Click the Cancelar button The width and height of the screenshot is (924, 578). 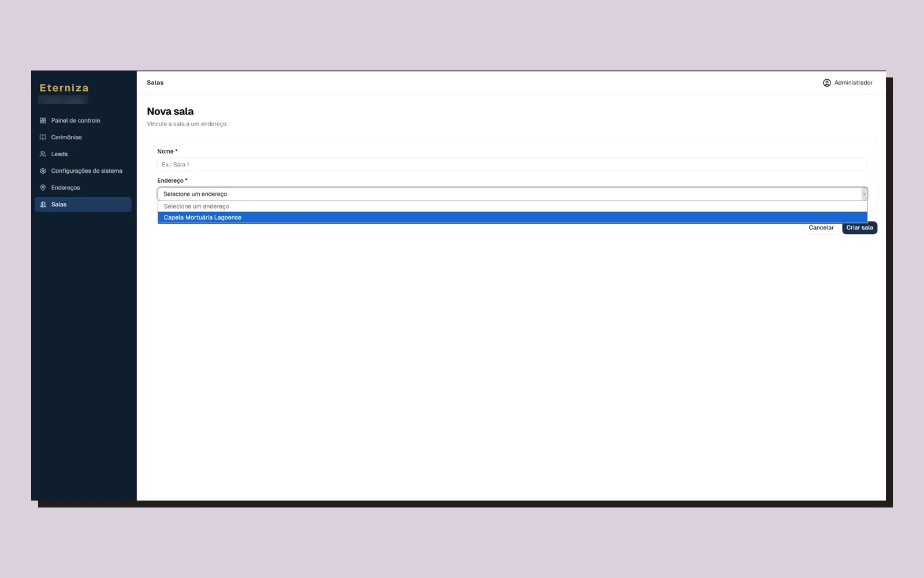point(821,228)
